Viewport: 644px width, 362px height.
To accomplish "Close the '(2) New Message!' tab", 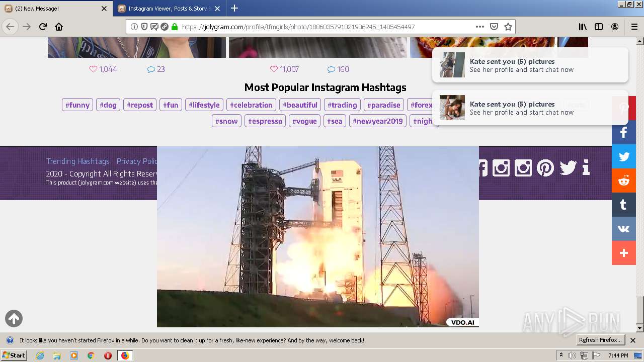I will coord(104,9).
